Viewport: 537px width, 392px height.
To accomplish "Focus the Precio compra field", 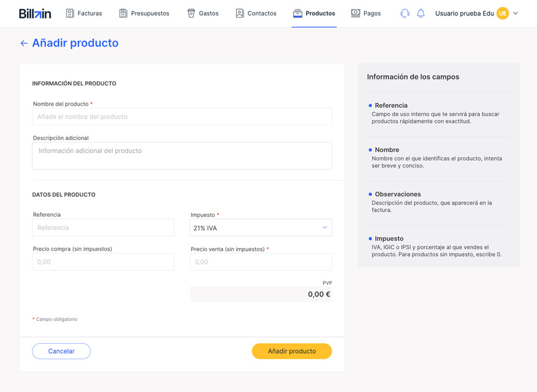I will (103, 262).
